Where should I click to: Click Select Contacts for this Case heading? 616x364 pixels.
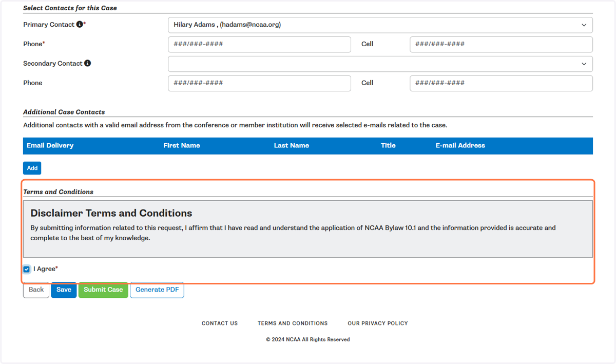(70, 8)
